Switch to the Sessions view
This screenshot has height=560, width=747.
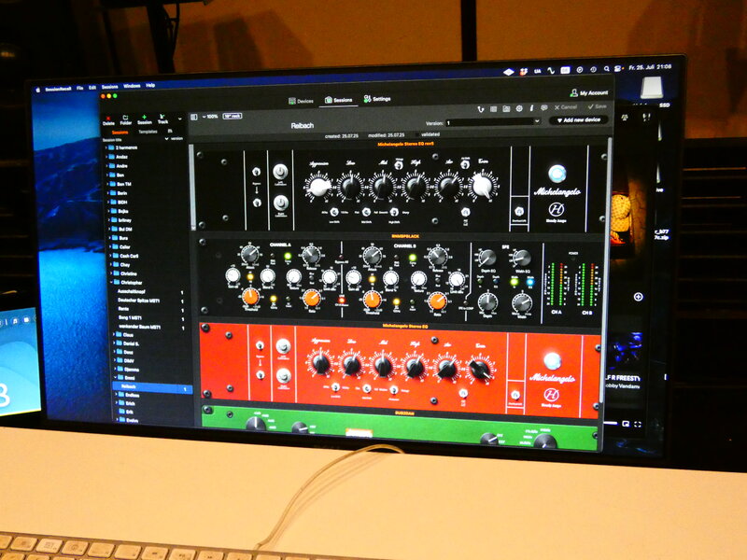339,100
